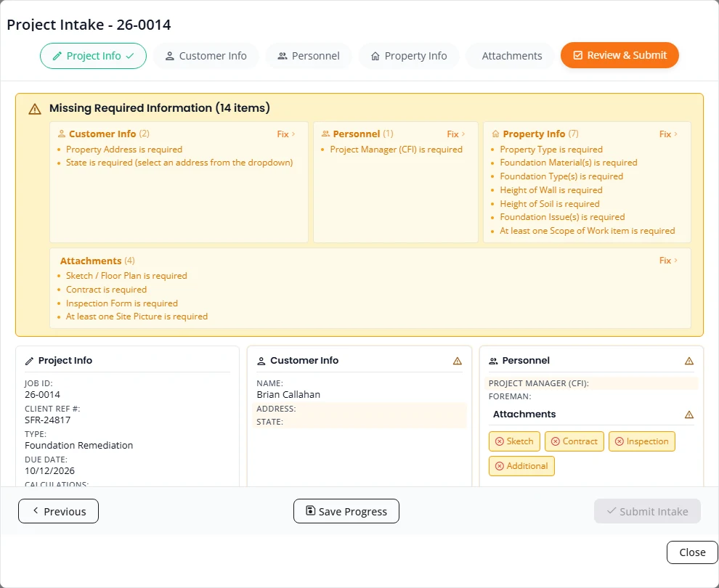719x588 pixels.
Task: Click the checkbox icon on Review & Submit
Action: pyautogui.click(x=578, y=55)
